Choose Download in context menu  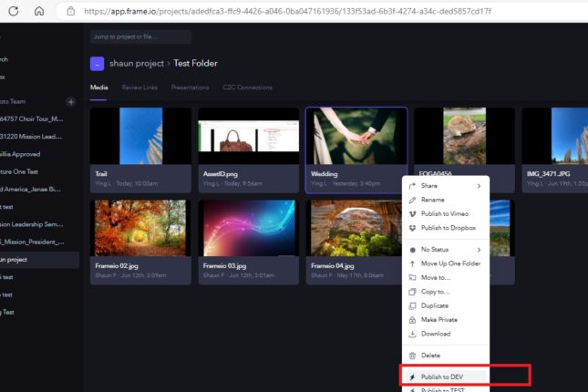436,334
